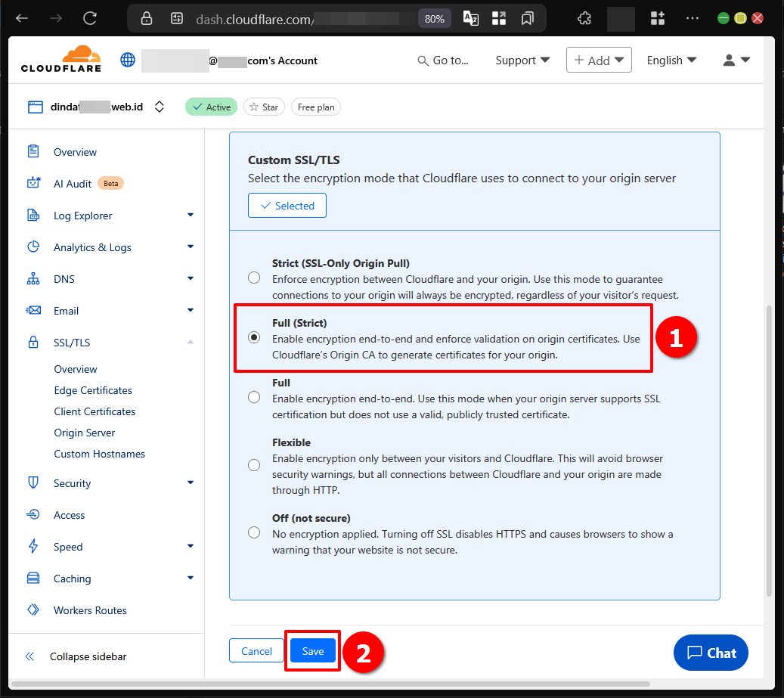The image size is (784, 698).
Task: Open Workers Routes menu item
Action: [x=90, y=610]
